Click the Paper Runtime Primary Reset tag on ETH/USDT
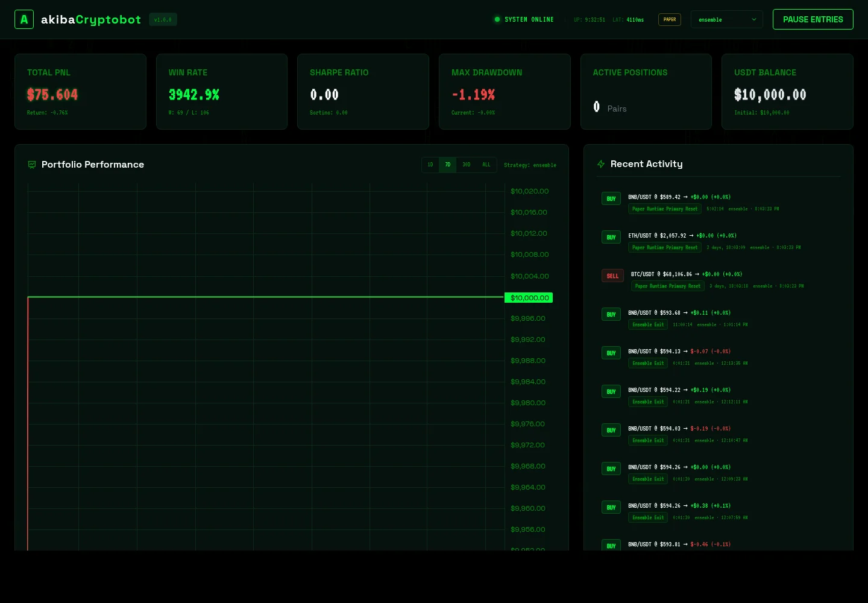Viewport: 868px width, 603px height. (665, 247)
